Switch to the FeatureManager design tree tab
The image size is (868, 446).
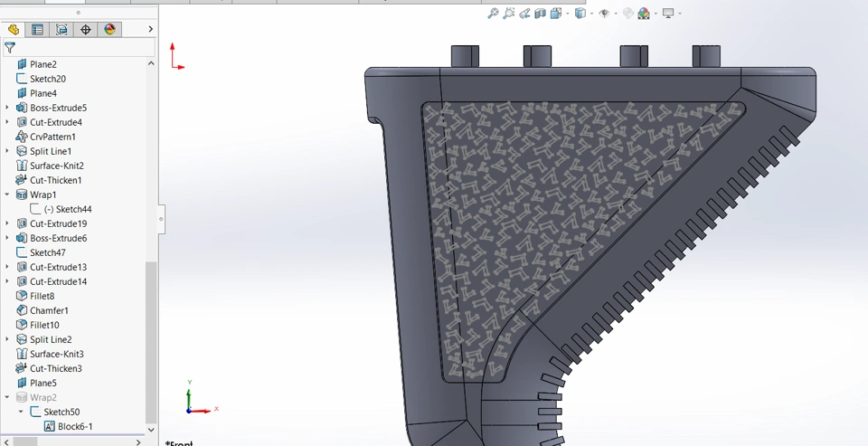pyautogui.click(x=14, y=29)
